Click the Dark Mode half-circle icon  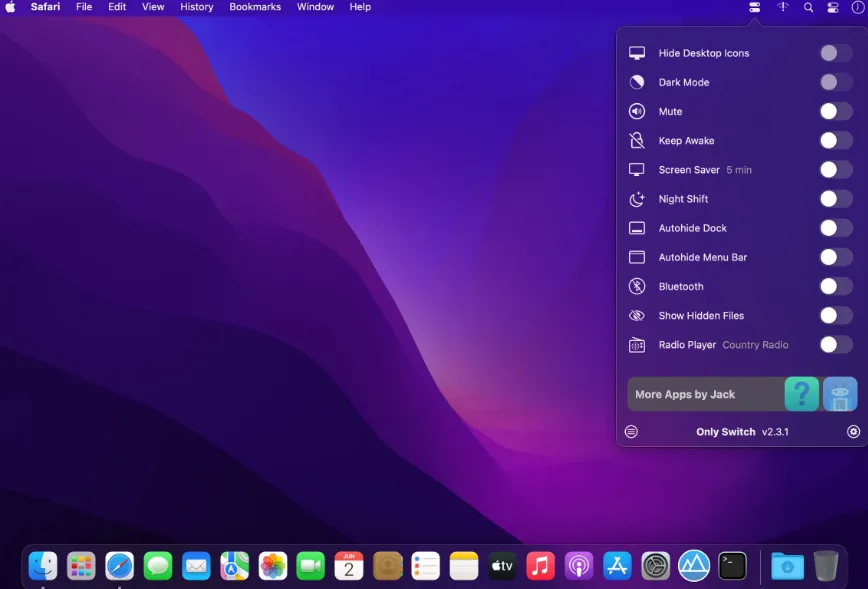637,82
